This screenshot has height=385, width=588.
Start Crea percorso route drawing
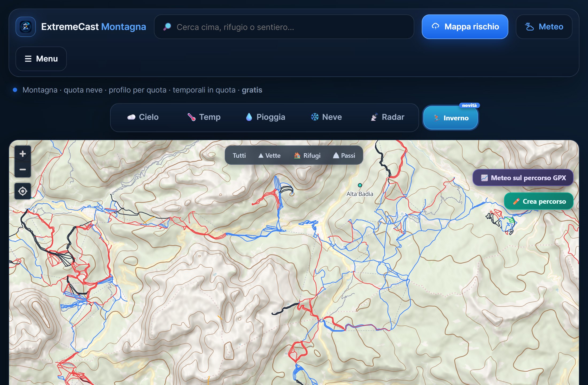pyautogui.click(x=539, y=201)
